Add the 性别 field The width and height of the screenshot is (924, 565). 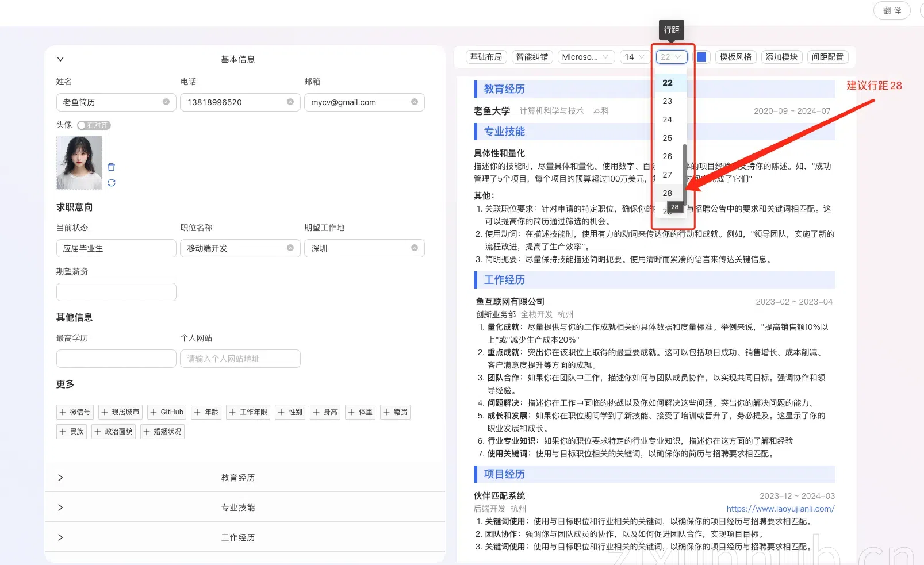[290, 412]
